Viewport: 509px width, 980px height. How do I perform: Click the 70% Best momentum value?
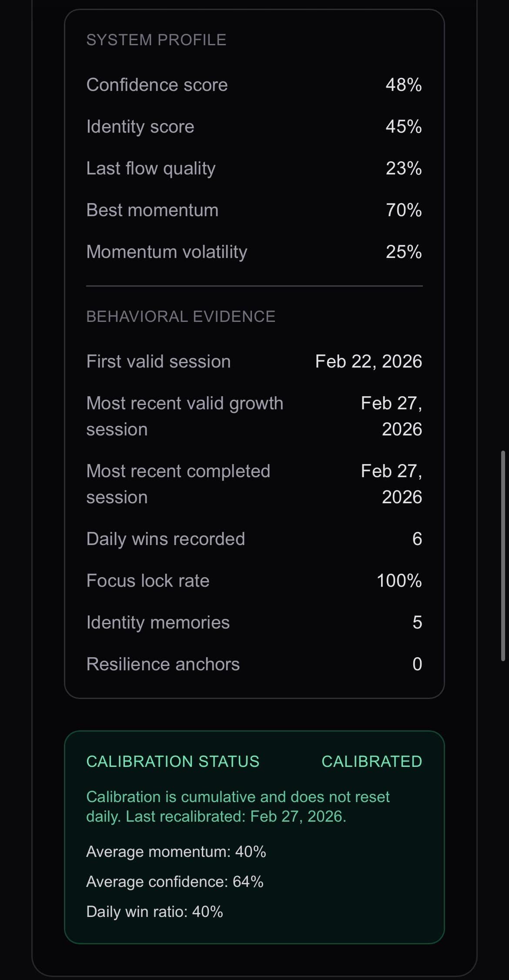pyautogui.click(x=403, y=210)
